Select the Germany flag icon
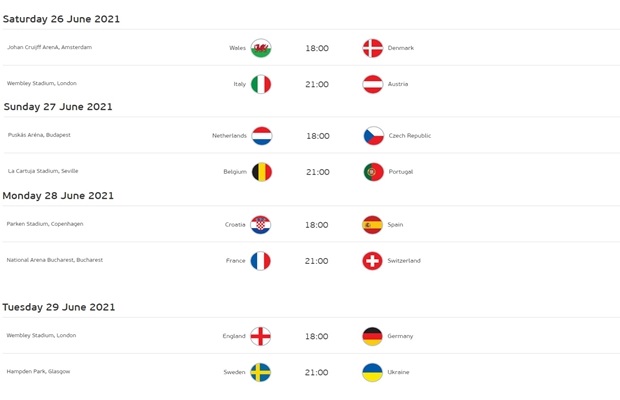The height and width of the screenshot is (400, 620). point(372,336)
